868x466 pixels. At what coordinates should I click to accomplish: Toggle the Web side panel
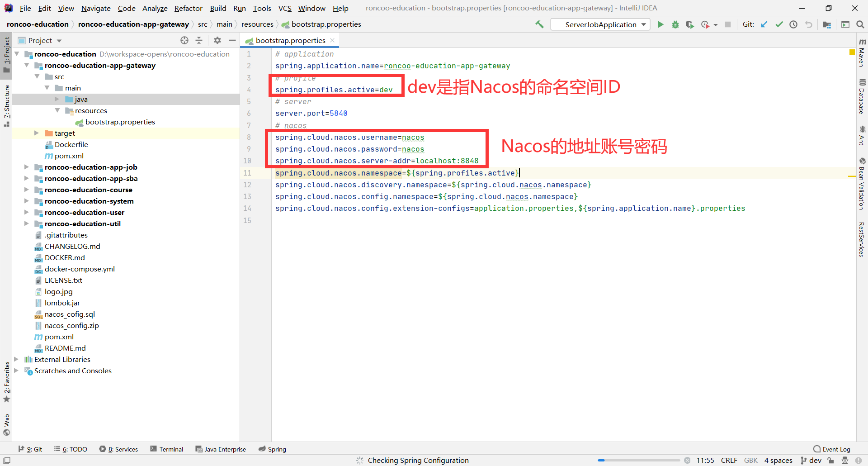click(x=6, y=425)
